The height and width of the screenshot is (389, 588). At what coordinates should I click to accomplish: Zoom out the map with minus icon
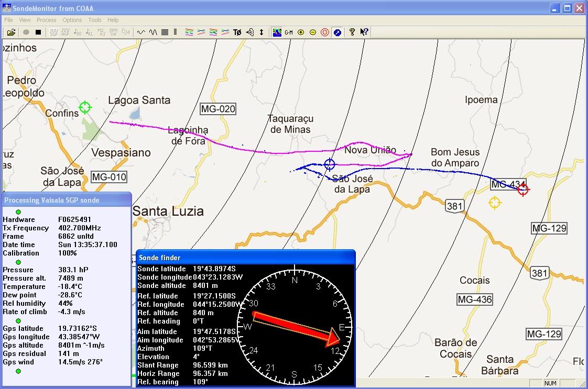click(313, 32)
